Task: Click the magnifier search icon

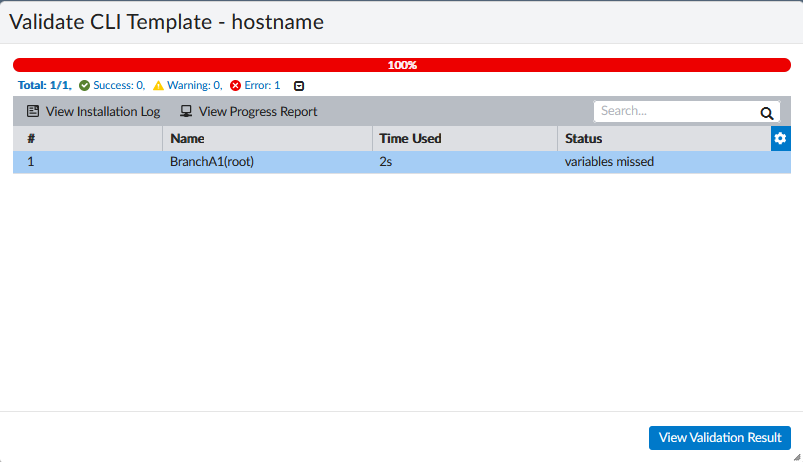Action: 767,113
